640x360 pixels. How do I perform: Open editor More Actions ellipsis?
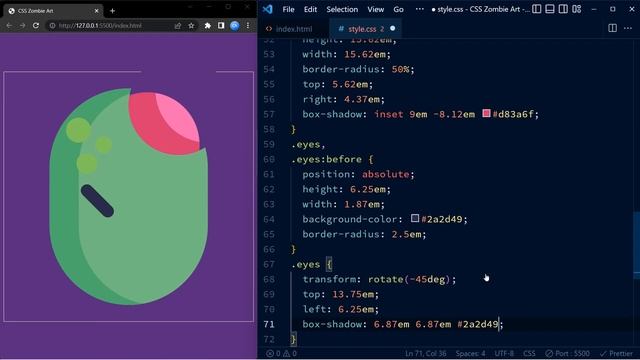click(x=628, y=28)
